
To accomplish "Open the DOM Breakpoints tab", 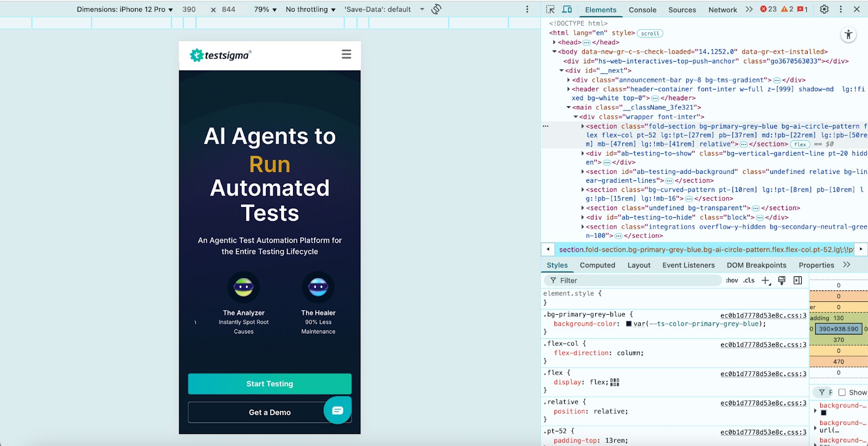I will click(756, 265).
